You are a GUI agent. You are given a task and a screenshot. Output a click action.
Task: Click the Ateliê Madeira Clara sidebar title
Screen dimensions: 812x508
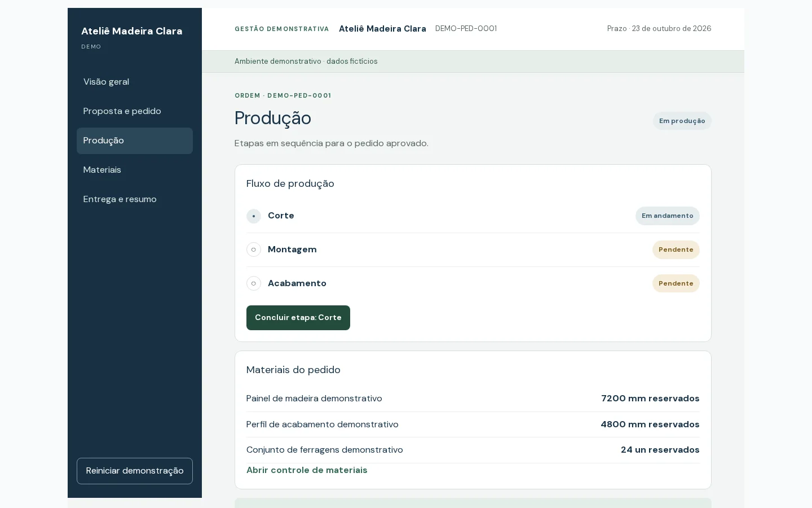tap(131, 31)
